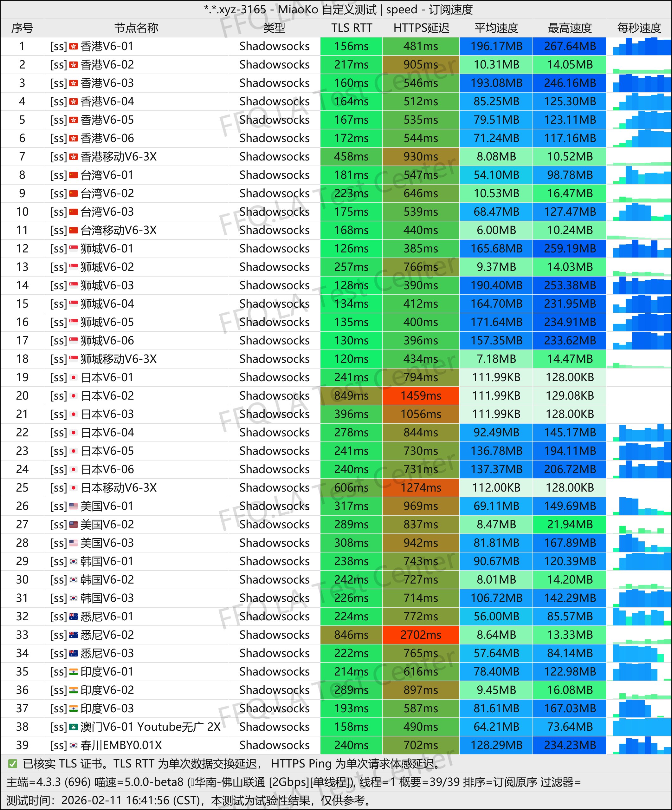672x810 pixels.
Task: Click max speed 129.08KB cell
Action: tap(570, 396)
